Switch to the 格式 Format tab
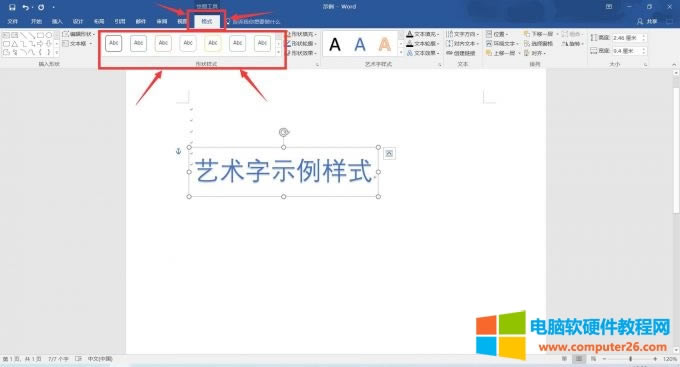This screenshot has height=367, width=680. 207,21
